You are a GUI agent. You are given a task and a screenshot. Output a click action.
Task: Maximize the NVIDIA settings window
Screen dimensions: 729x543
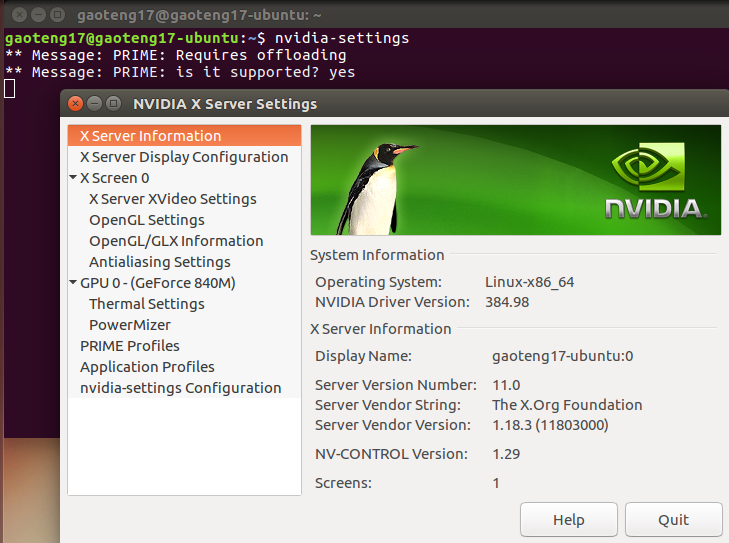(x=113, y=104)
